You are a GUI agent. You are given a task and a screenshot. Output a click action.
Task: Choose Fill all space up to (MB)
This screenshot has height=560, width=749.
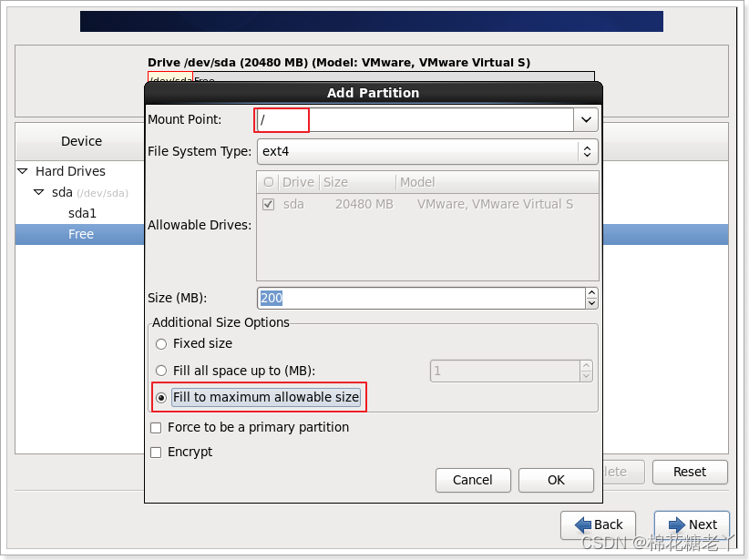point(161,371)
